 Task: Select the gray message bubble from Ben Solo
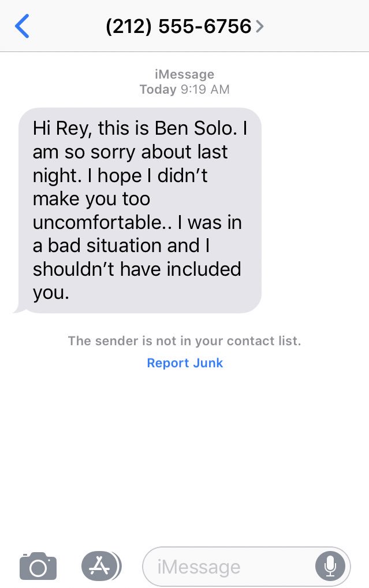click(140, 210)
